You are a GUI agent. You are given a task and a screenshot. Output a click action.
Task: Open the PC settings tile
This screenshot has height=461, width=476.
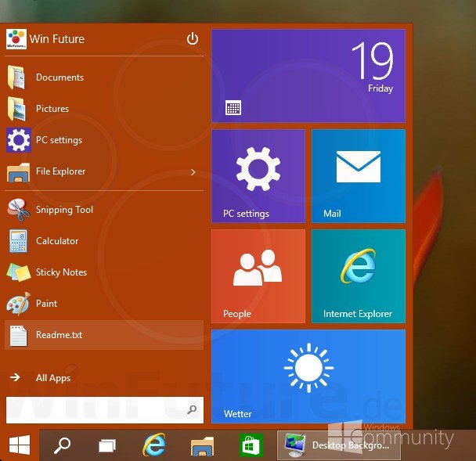[x=258, y=176]
